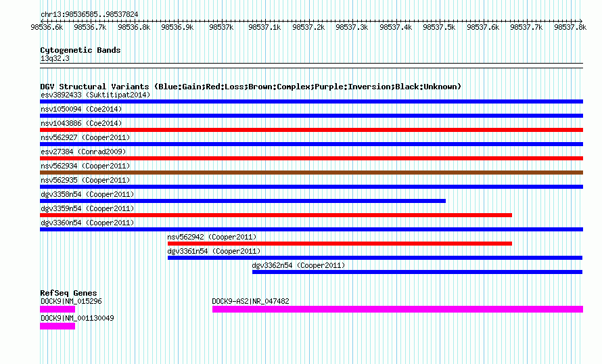
Task: Click the dgv3359n54 red loss bar
Action: 276,215
